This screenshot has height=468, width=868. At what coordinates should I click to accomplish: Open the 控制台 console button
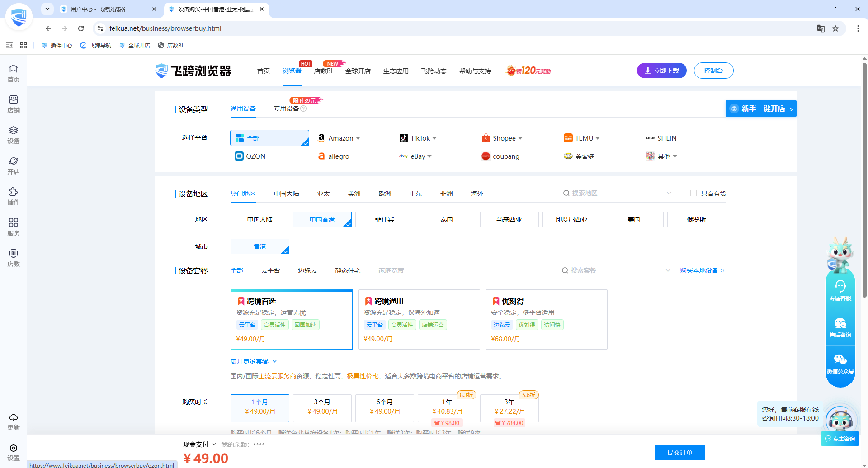[713, 71]
